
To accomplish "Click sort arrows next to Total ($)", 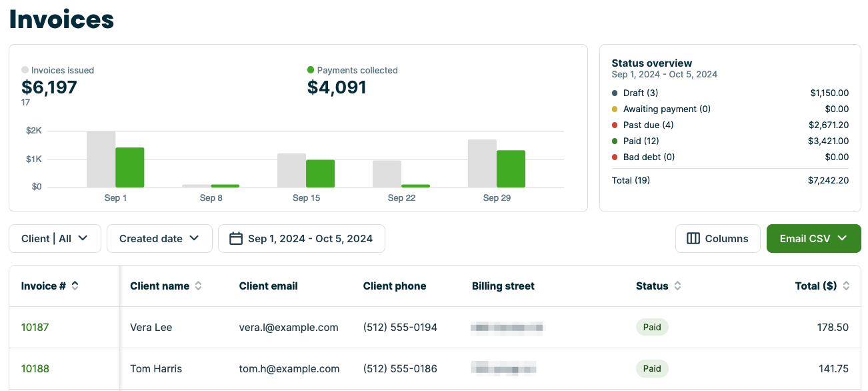I will click(846, 286).
